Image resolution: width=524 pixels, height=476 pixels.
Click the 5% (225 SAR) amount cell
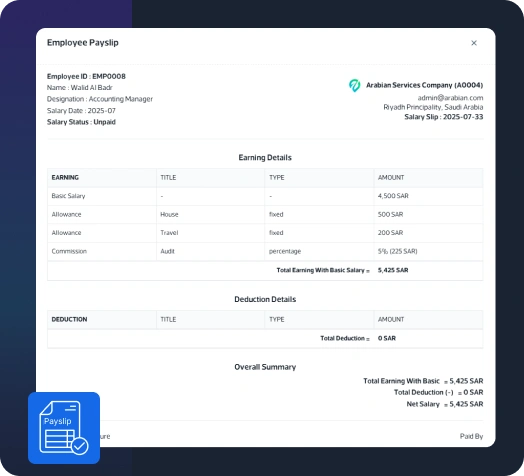coord(398,251)
